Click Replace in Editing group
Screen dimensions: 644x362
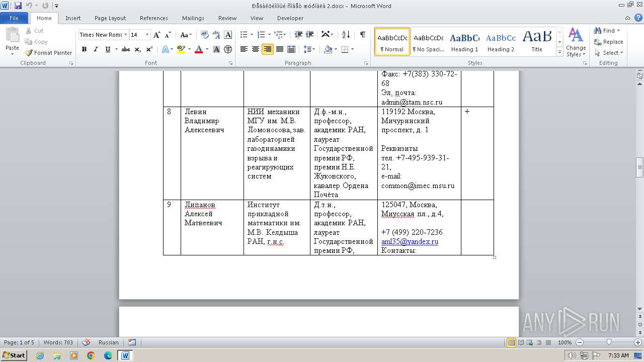pyautogui.click(x=609, y=42)
